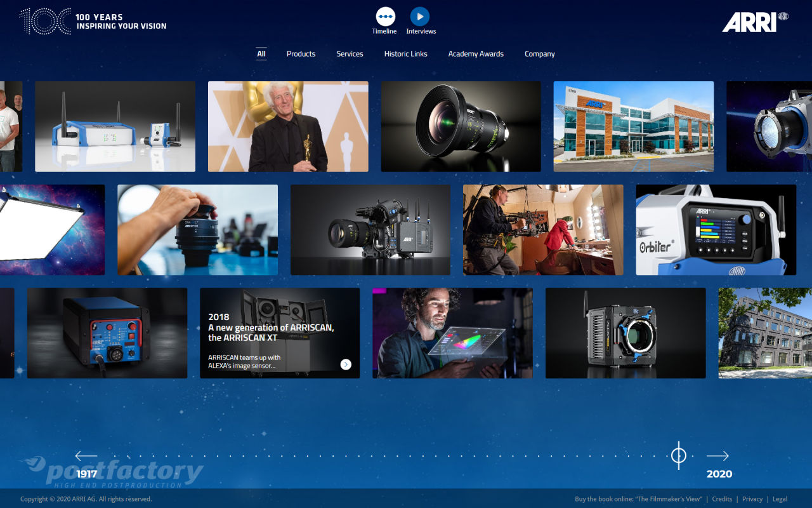812x508 pixels.
Task: Go to earlier years with left arrow
Action: coord(86,456)
